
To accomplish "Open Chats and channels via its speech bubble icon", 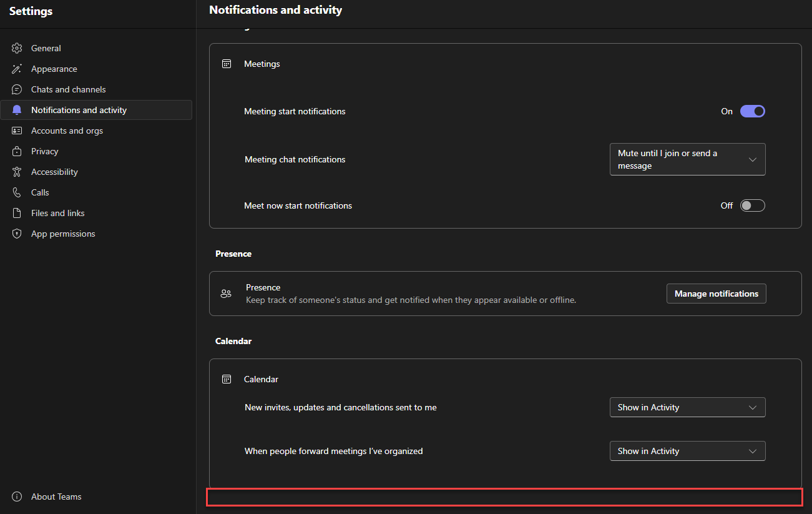I will click(16, 89).
